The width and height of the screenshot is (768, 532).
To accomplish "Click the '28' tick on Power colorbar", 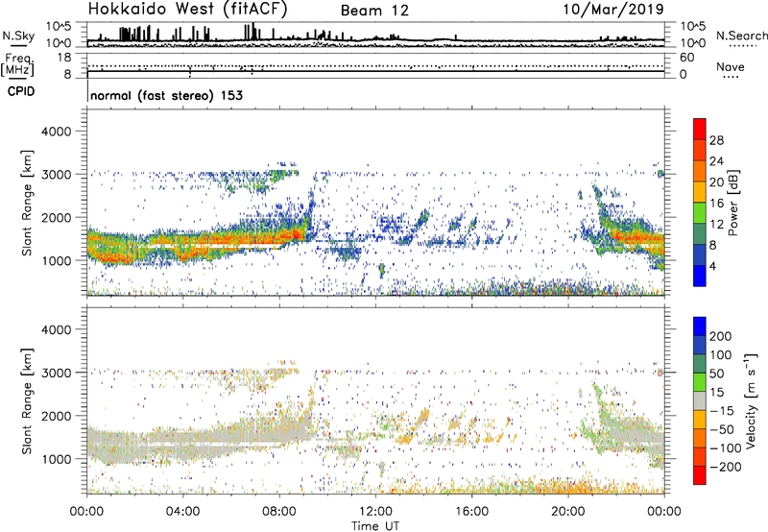I will tap(716, 140).
